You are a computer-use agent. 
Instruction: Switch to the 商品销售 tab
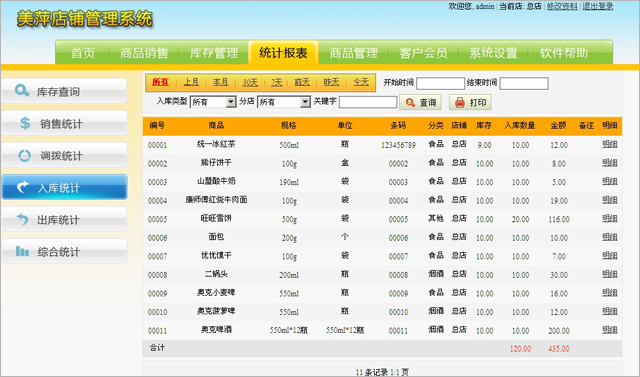tap(144, 53)
